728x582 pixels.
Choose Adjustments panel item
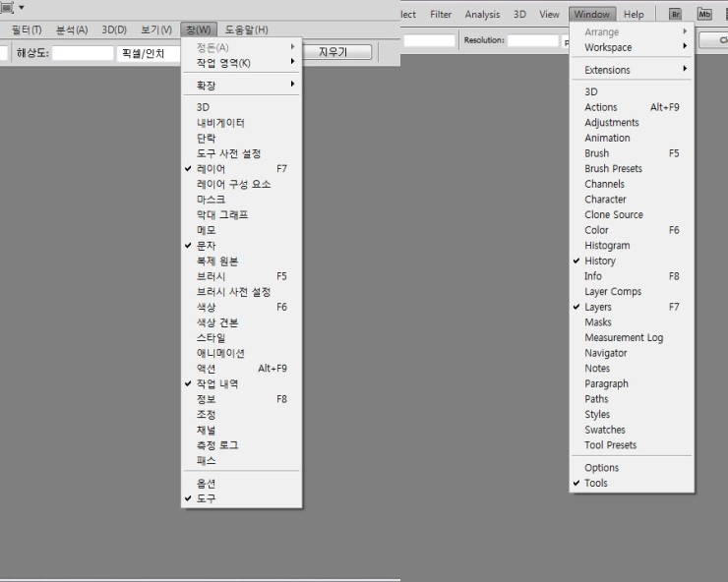tap(632, 123)
